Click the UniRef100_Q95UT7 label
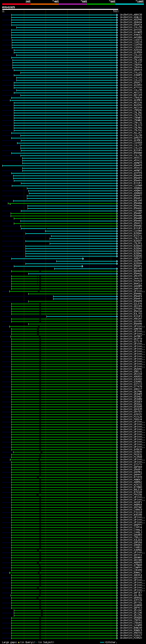 pos(131,259)
